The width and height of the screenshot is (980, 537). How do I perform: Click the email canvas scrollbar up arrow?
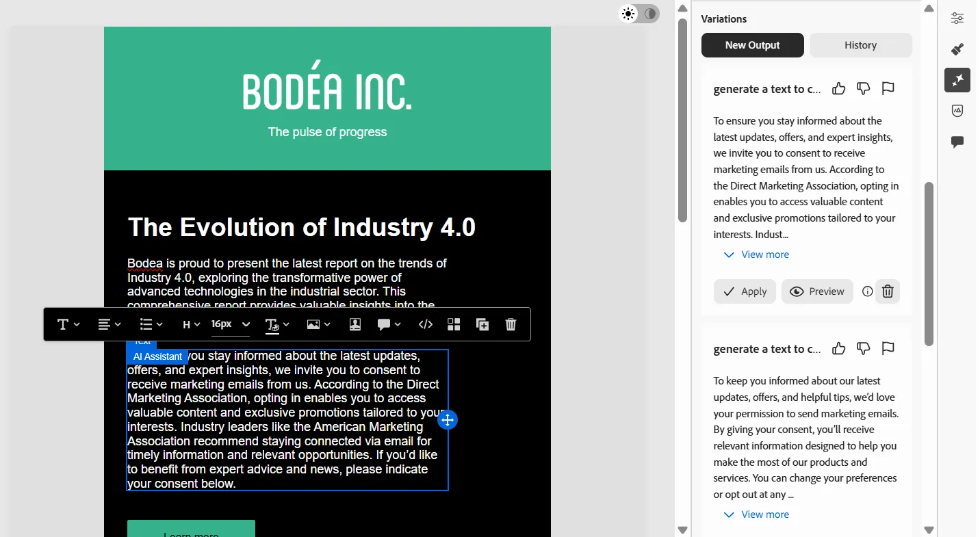pyautogui.click(x=682, y=8)
